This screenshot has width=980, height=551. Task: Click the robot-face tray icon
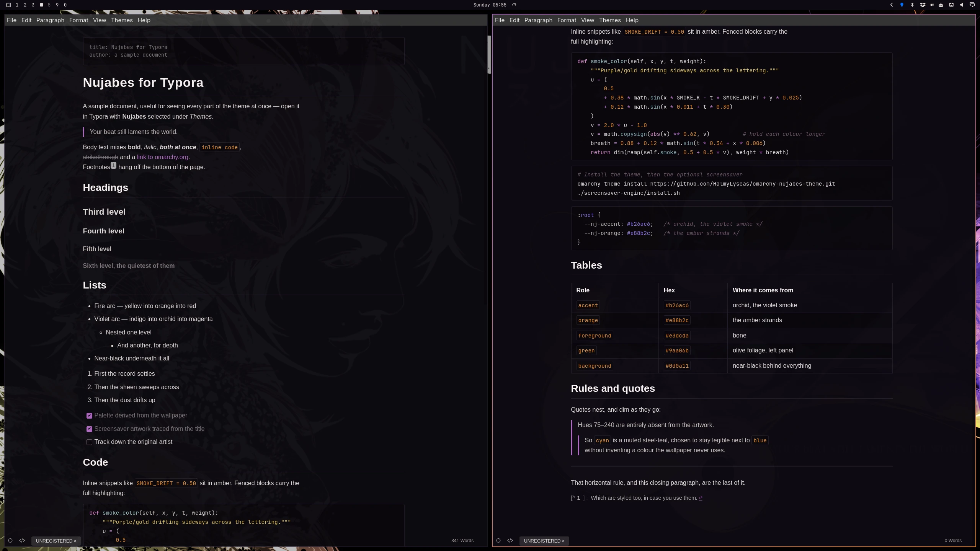(x=941, y=5)
